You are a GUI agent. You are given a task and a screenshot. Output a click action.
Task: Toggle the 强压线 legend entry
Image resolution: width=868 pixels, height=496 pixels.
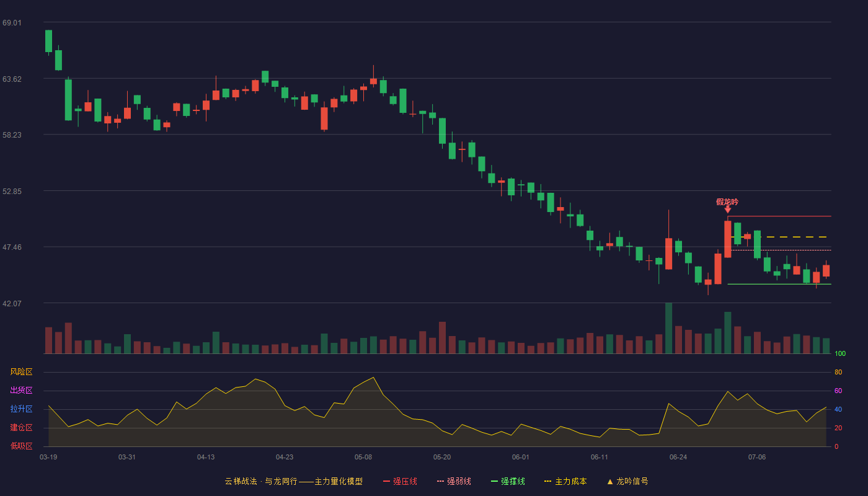[x=400, y=481]
